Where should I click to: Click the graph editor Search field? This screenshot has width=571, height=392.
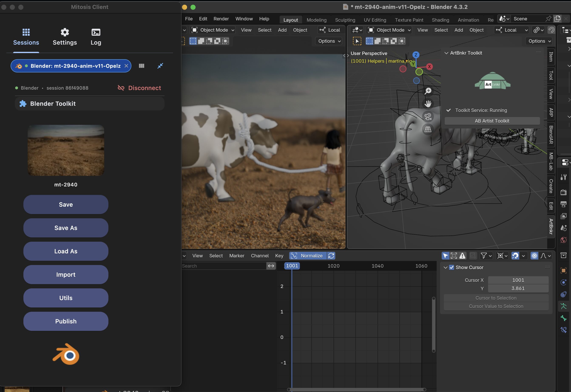224,266
